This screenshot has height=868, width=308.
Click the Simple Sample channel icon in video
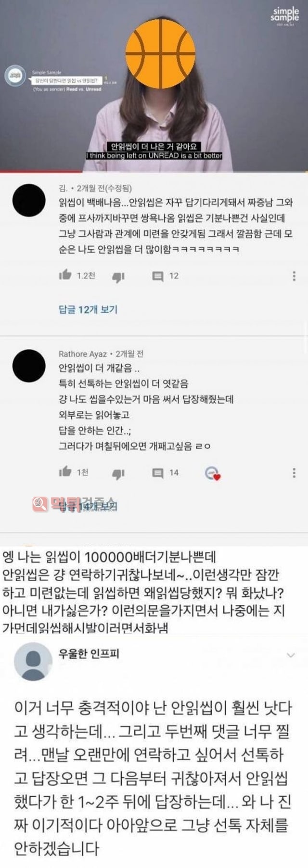pyautogui.click(x=15, y=76)
